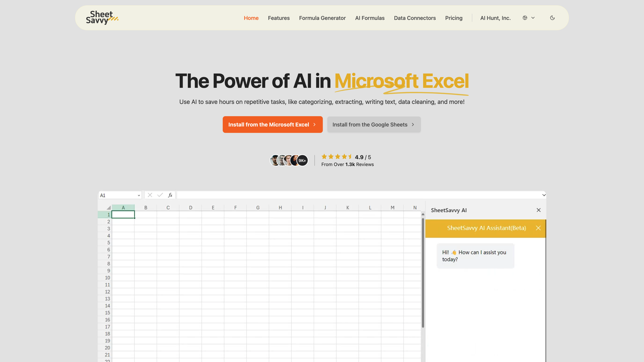Select column D header
Image resolution: width=644 pixels, height=362 pixels.
[191, 208]
